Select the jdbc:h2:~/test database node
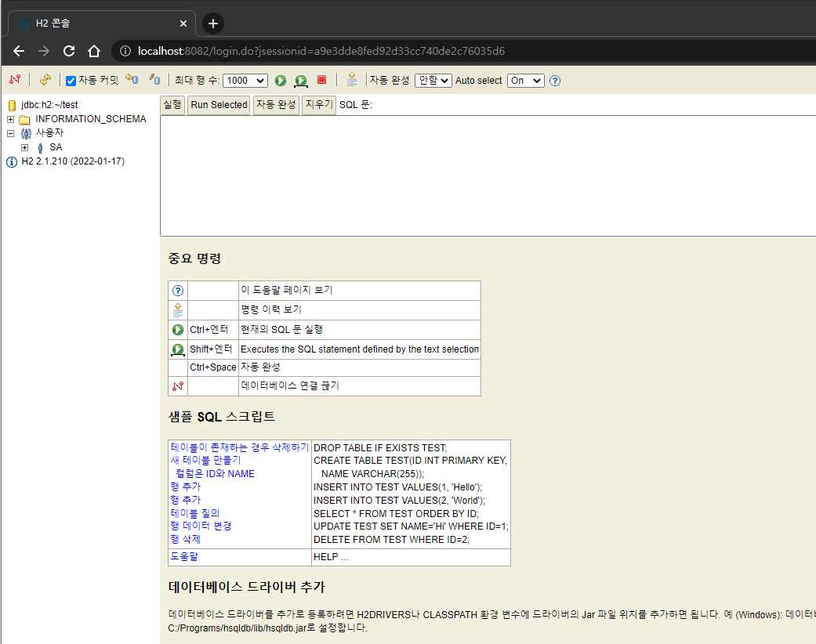 pos(43,104)
